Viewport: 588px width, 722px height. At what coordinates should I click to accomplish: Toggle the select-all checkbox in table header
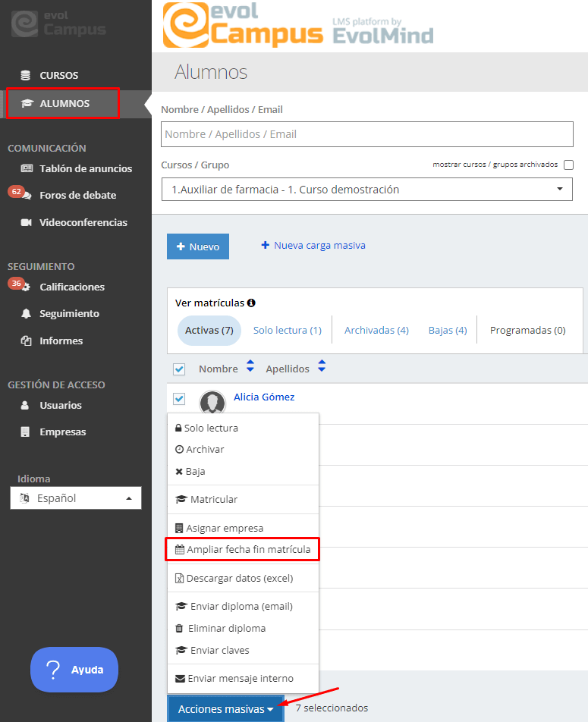[179, 369]
